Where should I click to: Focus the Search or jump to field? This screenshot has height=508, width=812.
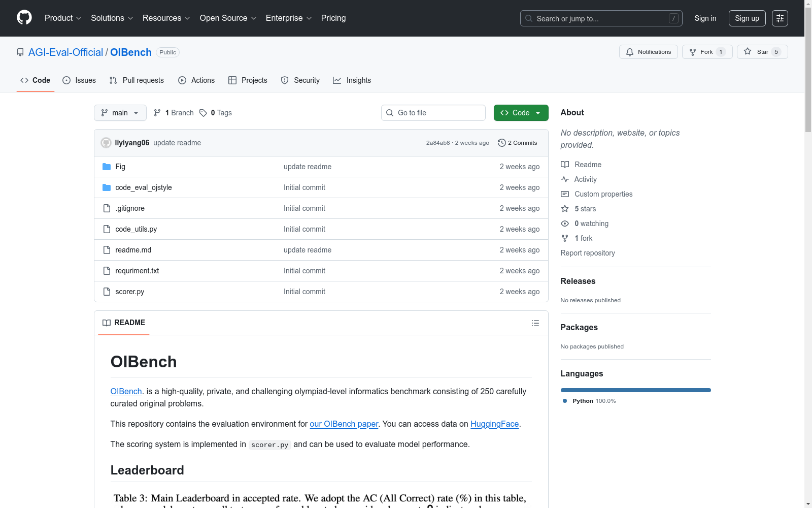click(601, 18)
